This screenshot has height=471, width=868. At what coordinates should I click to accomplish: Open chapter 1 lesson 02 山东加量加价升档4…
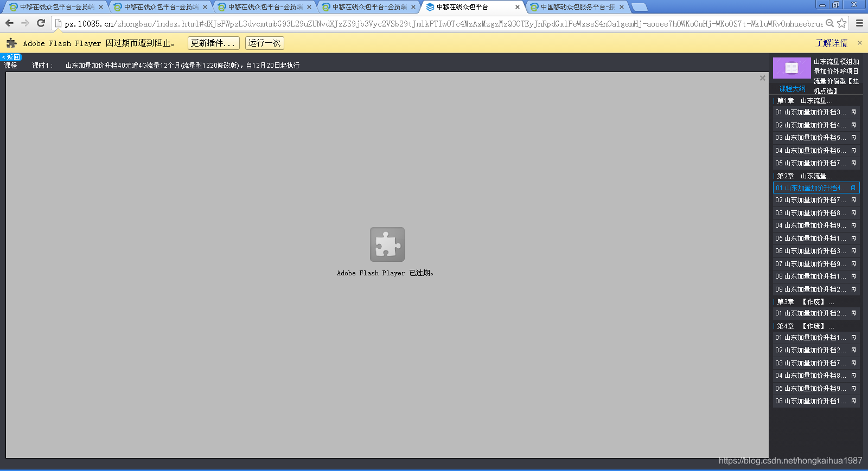(816, 125)
